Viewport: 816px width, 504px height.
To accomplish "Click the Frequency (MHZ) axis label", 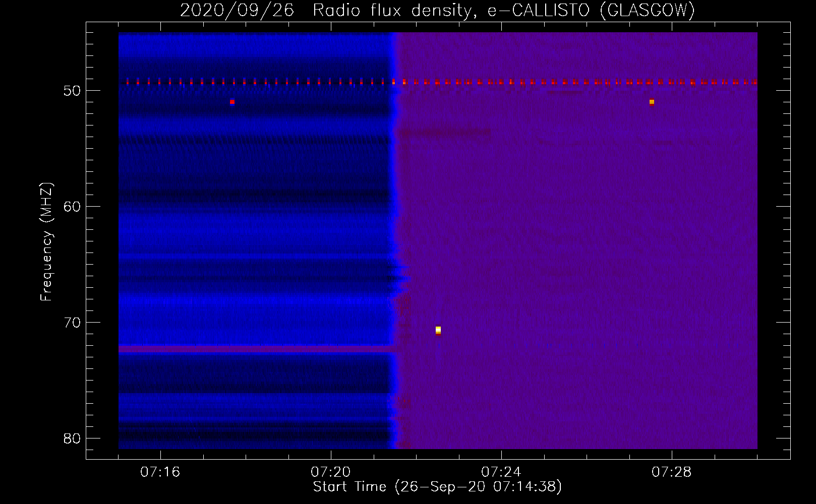I will point(46,242).
